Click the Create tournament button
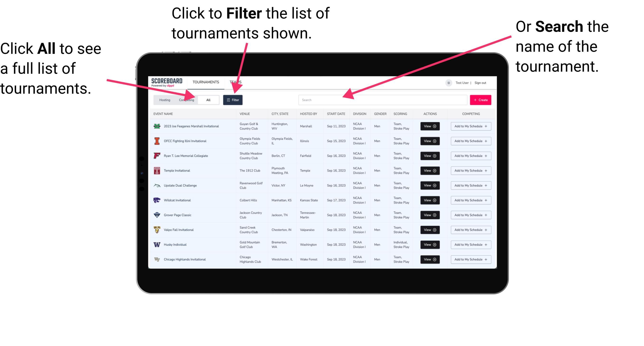This screenshot has width=644, height=346. 481,100
